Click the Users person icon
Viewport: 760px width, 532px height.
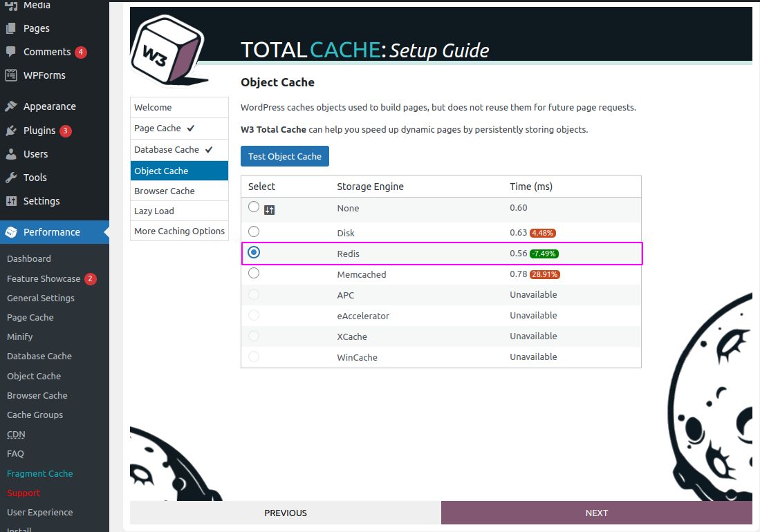click(11, 155)
